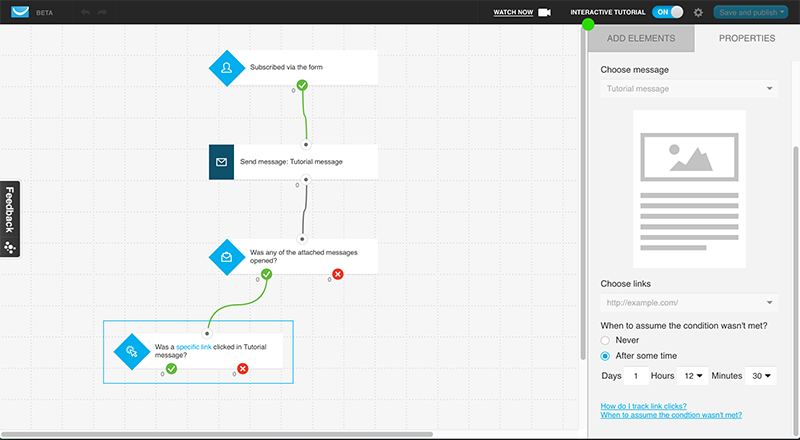Click the Subscribed via the form label

click(x=286, y=67)
